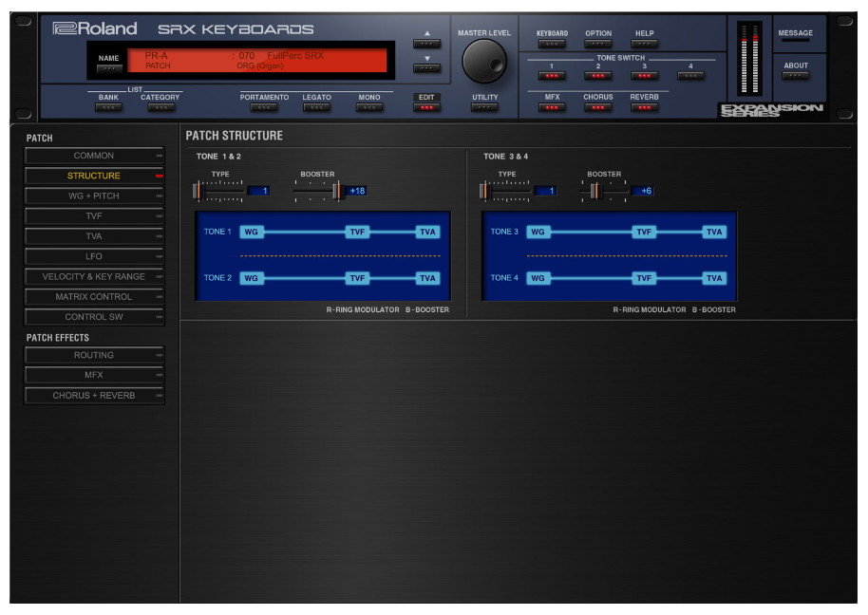The image size is (868, 615).
Task: Open the HELP button
Action: tap(645, 43)
